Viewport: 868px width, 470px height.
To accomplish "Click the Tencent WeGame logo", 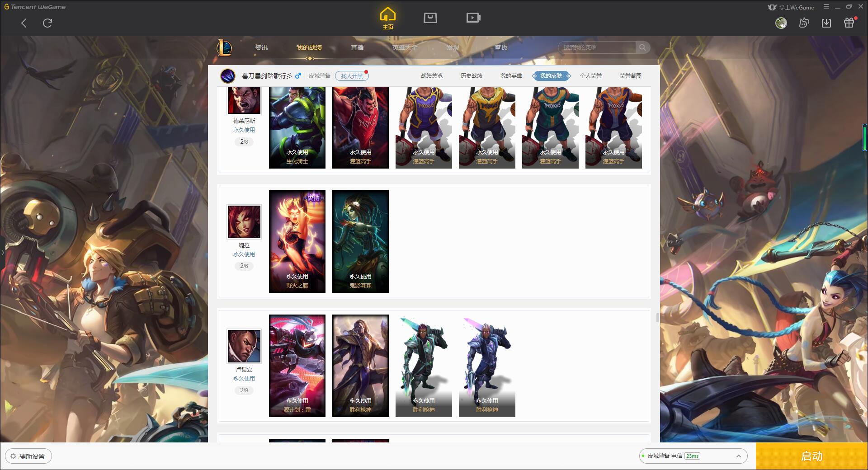I will [35, 7].
